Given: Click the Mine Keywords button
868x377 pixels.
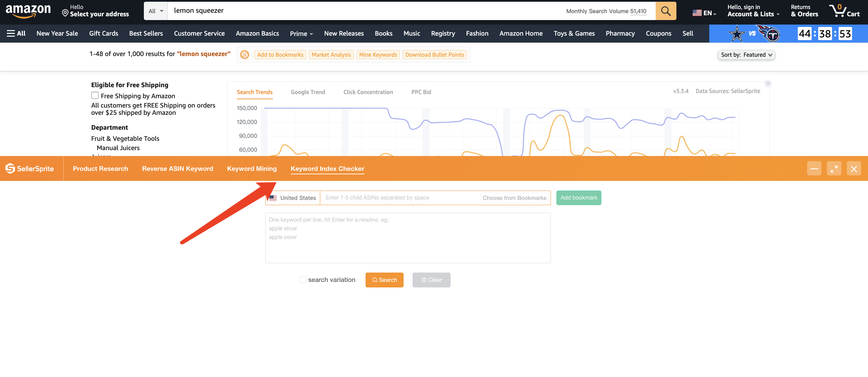Looking at the screenshot, I should [x=378, y=55].
